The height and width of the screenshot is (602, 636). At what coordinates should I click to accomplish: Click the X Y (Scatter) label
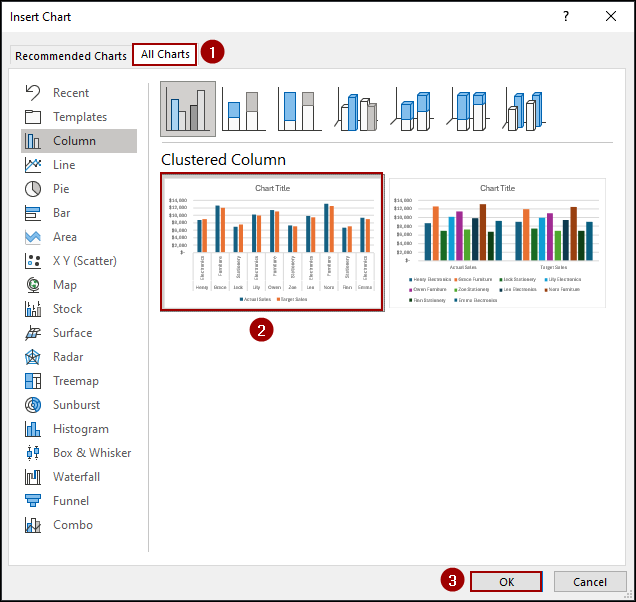coord(85,261)
